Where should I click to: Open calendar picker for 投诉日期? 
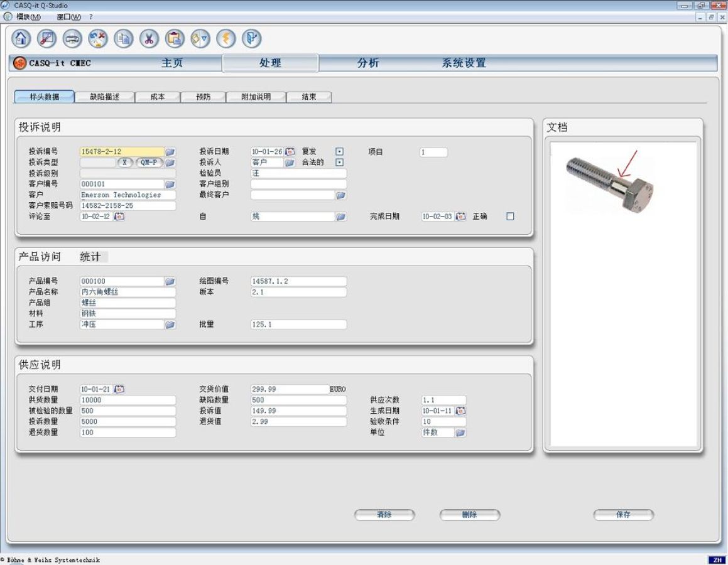click(x=290, y=152)
